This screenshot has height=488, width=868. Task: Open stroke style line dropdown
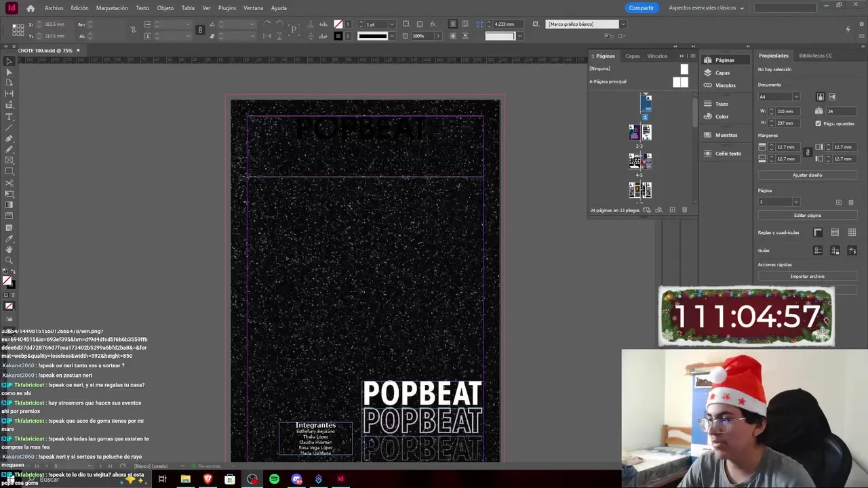coord(392,36)
